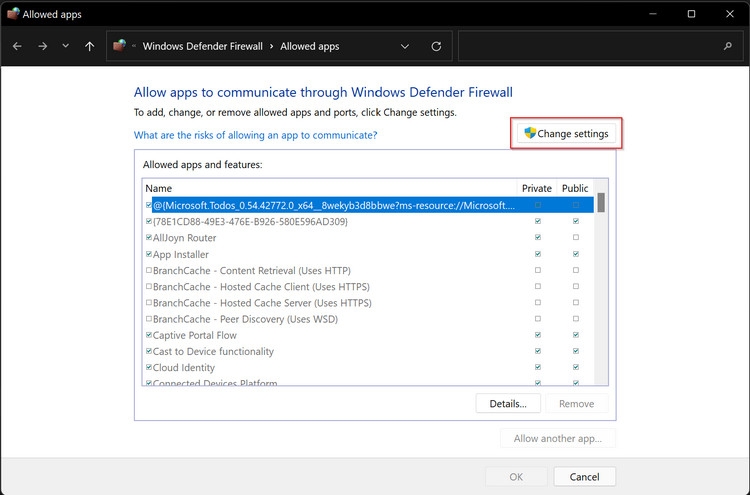Expand the address bar history chevron
Screen dimensions: 750x495
(405, 46)
